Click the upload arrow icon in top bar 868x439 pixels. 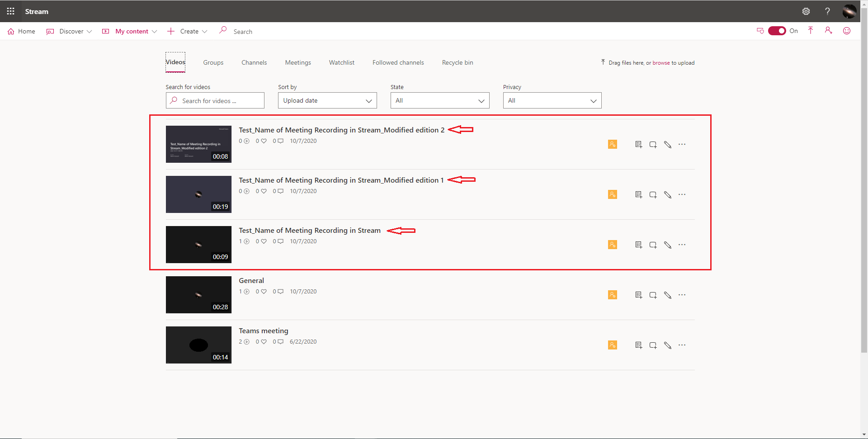(811, 31)
